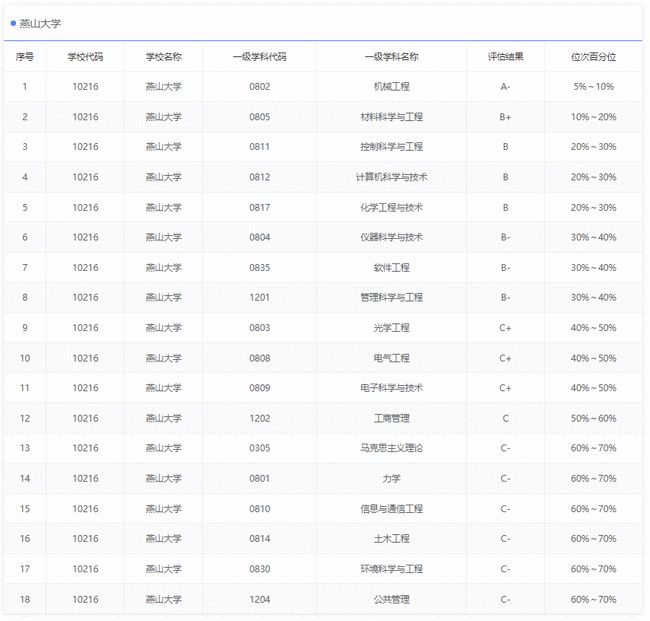Click the 土木工程 subject cell
This screenshot has width=650, height=621.
[x=392, y=539]
